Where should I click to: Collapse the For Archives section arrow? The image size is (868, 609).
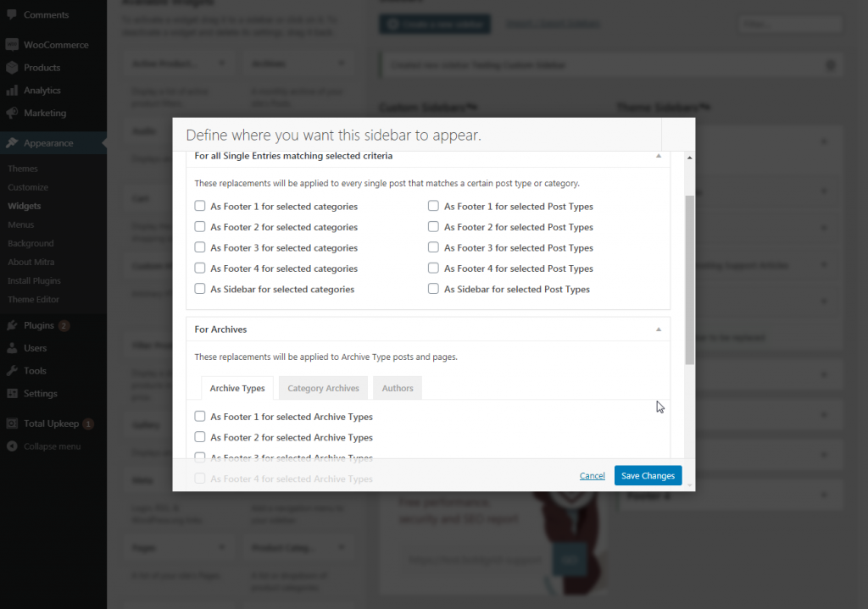(x=659, y=329)
